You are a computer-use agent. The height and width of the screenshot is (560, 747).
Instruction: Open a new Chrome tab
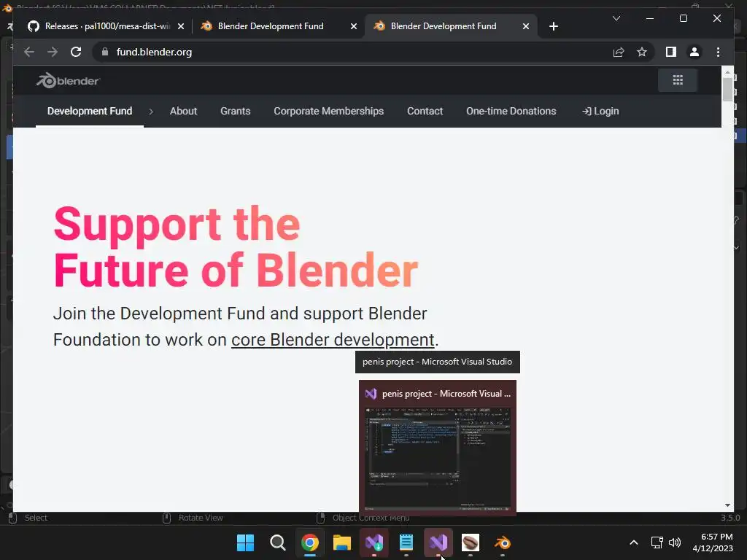point(553,26)
